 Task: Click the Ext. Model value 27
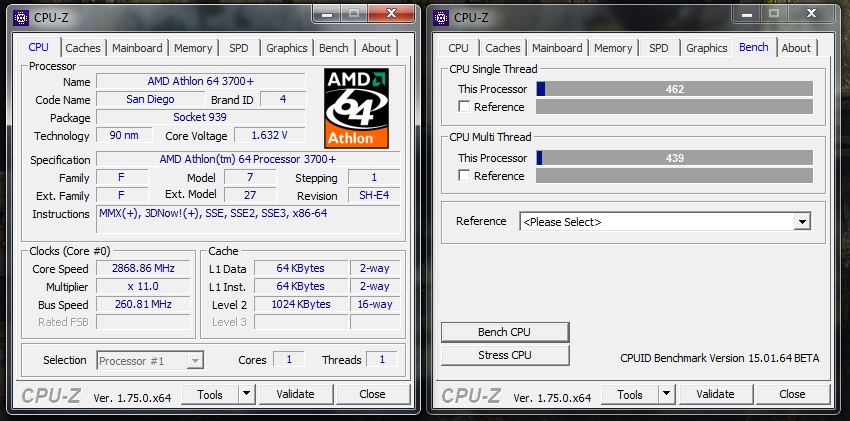tap(250, 195)
